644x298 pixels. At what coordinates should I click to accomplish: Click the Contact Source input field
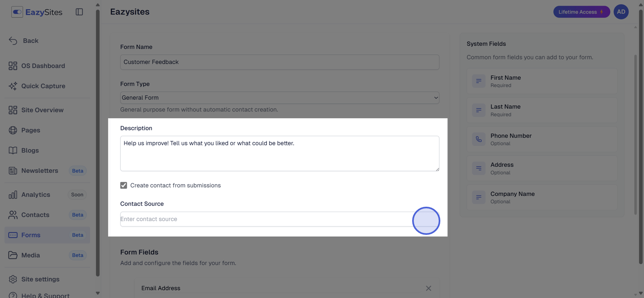pos(280,219)
